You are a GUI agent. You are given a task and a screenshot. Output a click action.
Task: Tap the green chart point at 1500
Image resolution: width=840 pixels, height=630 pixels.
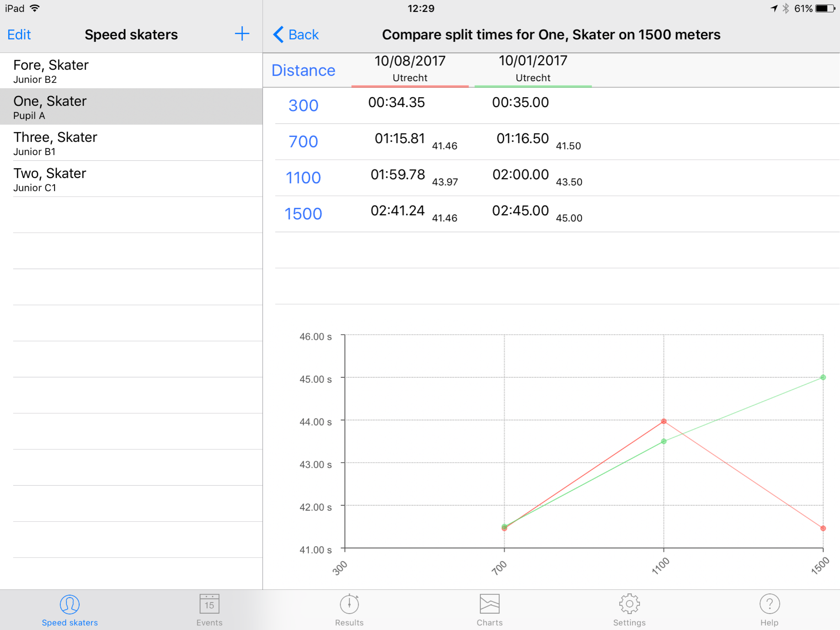(x=823, y=377)
